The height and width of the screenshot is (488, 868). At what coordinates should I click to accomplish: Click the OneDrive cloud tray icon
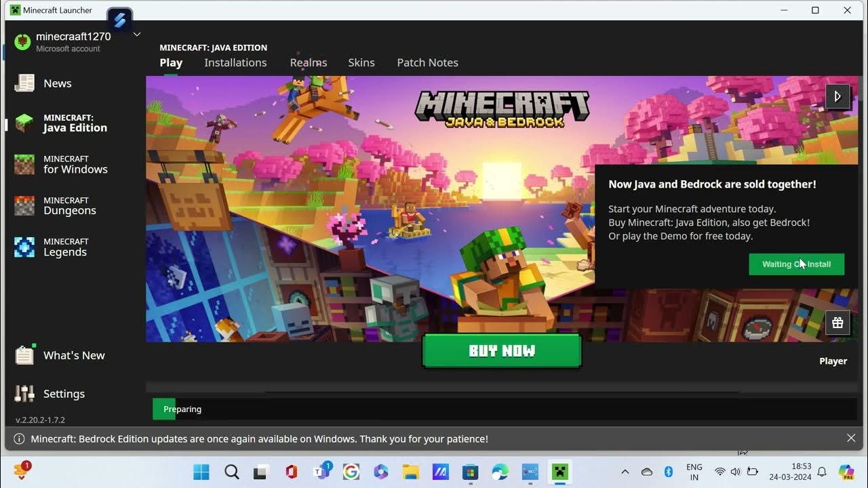pos(647,472)
